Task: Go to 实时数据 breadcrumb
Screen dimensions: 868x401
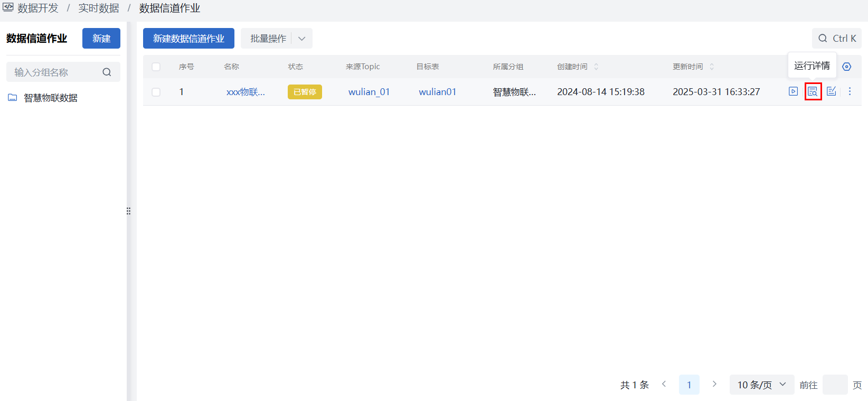Action: pyautogui.click(x=99, y=8)
